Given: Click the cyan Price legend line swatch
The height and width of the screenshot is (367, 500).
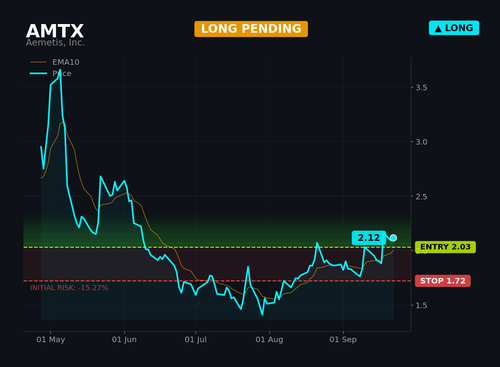Looking at the screenshot, I should pos(38,73).
